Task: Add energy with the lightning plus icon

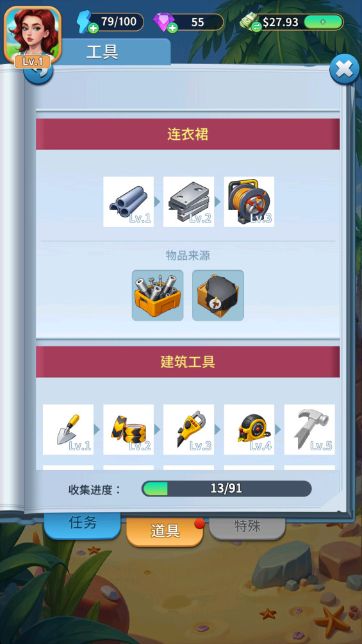Action: (x=94, y=28)
